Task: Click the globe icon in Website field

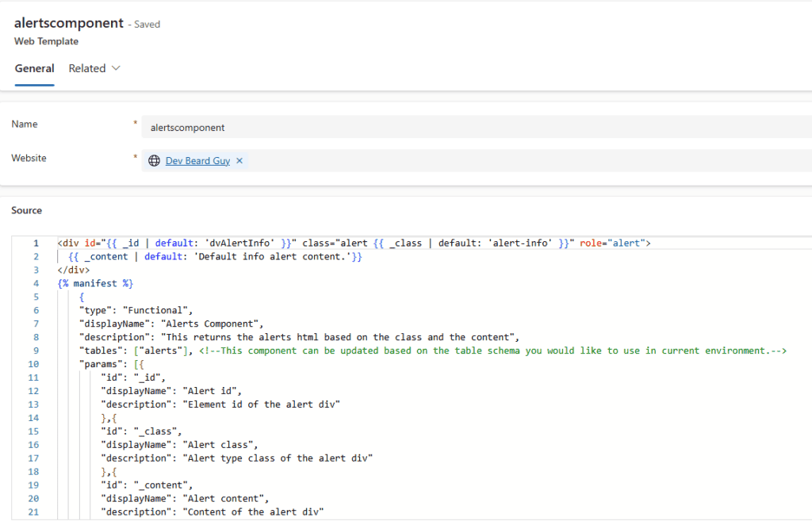Action: click(155, 161)
